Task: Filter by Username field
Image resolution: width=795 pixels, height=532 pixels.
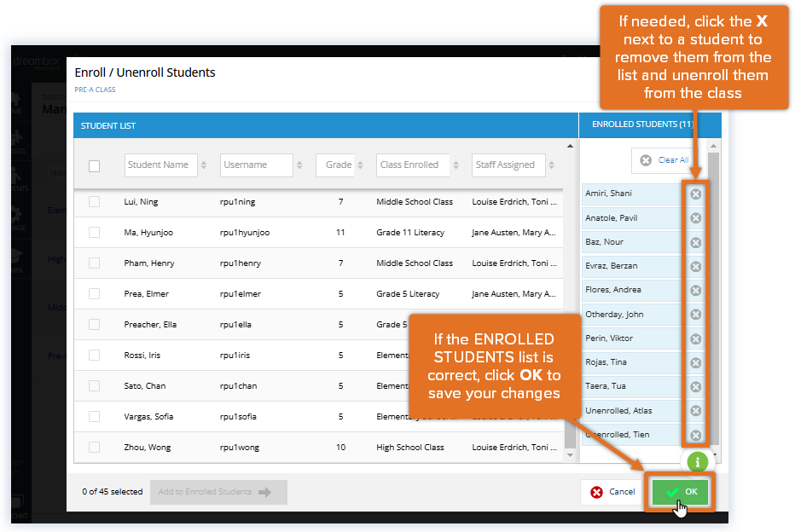Action: point(256,165)
